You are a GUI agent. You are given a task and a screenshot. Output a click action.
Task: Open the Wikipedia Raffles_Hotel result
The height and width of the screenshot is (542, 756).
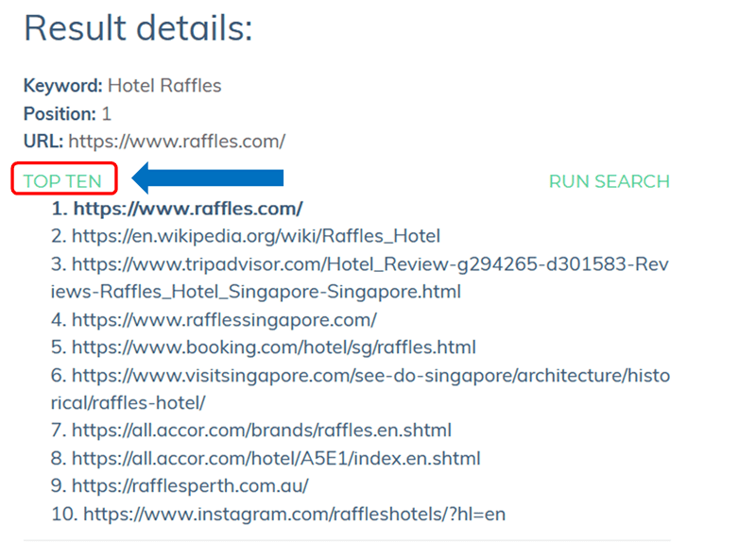pos(256,236)
